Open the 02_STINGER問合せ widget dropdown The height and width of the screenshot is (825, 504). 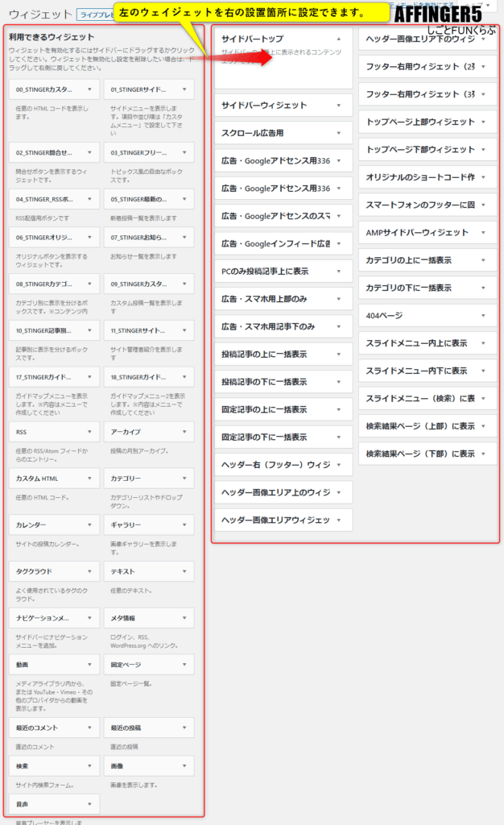[x=90, y=152]
